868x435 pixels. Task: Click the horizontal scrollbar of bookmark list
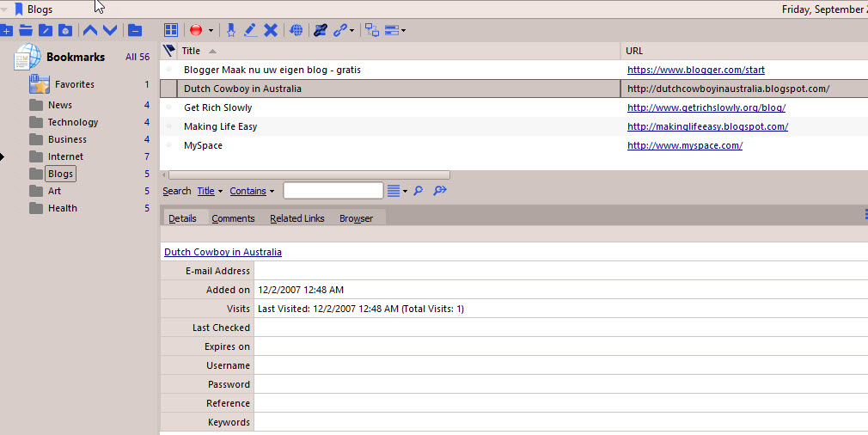pyautogui.click(x=309, y=175)
